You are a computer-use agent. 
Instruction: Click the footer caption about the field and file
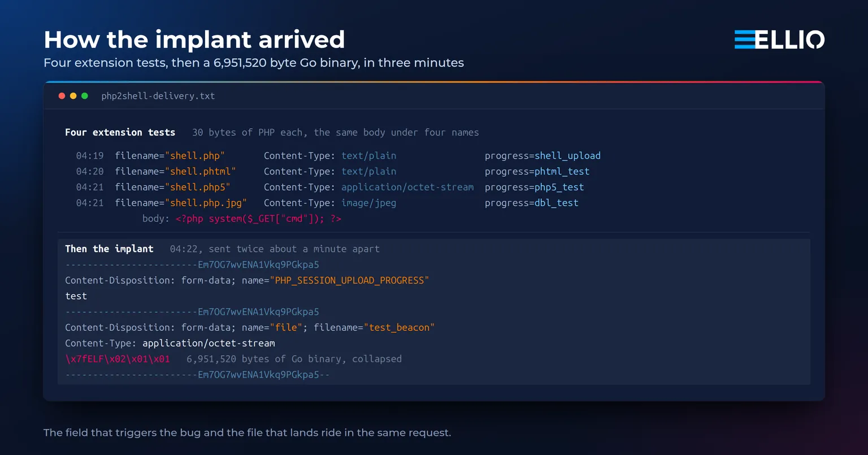(x=247, y=433)
